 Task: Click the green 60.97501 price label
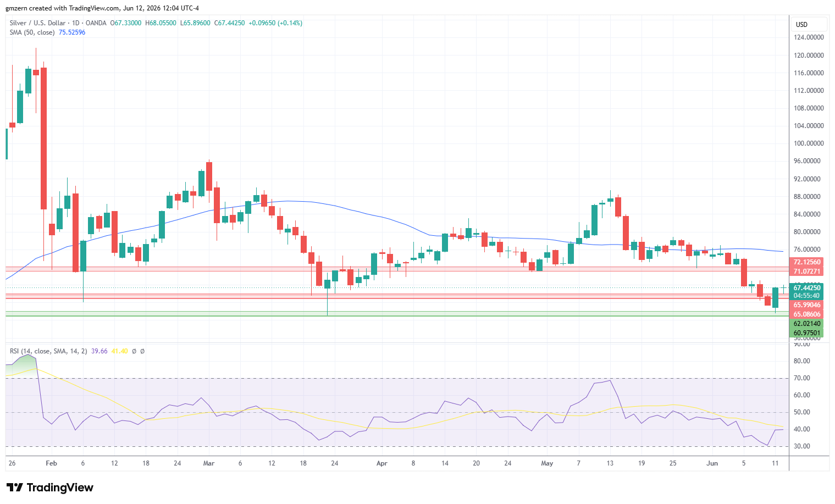807,333
